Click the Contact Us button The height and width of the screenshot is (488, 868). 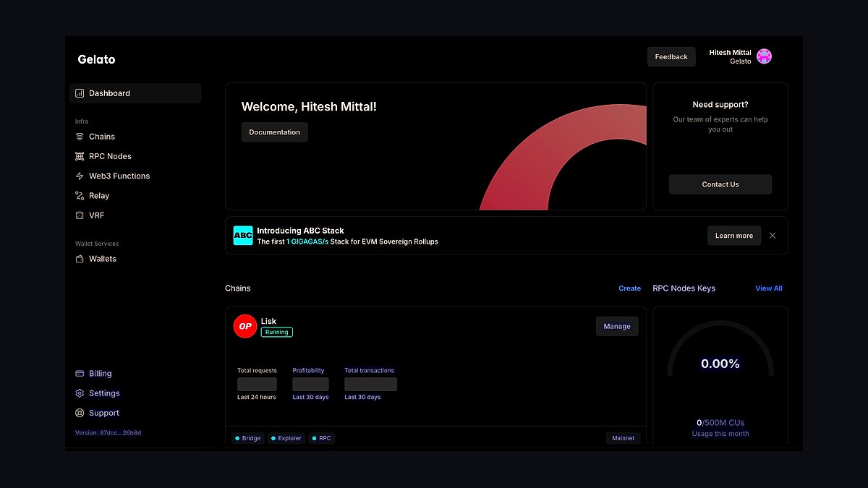[720, 184]
